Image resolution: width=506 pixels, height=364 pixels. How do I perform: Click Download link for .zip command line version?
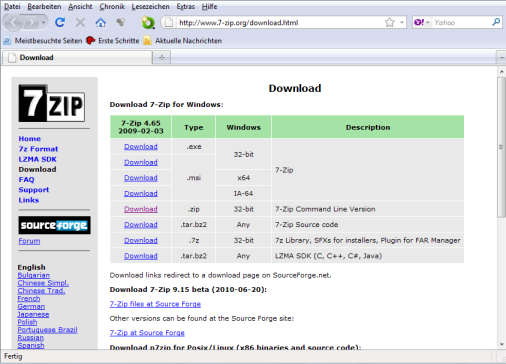pyautogui.click(x=141, y=209)
